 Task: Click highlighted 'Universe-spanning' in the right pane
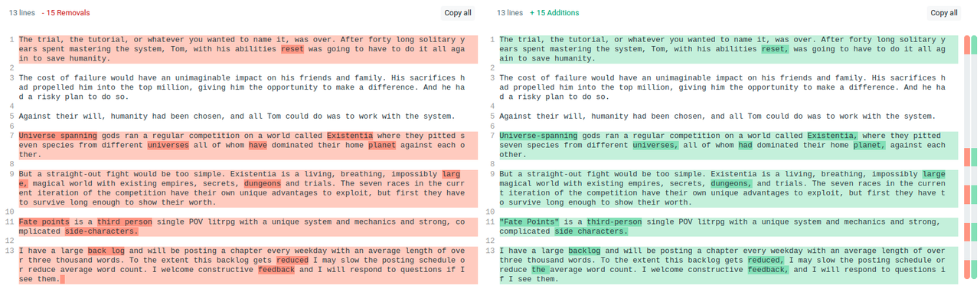coord(538,136)
